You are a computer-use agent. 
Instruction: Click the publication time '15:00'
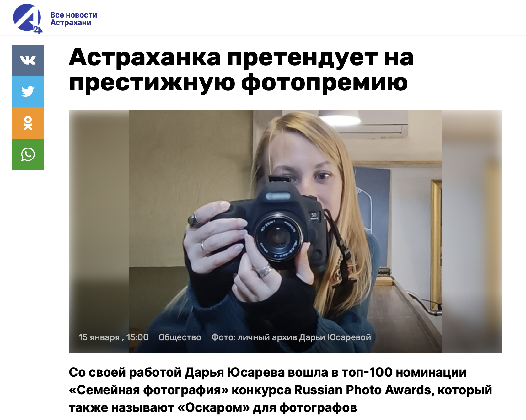click(x=137, y=337)
